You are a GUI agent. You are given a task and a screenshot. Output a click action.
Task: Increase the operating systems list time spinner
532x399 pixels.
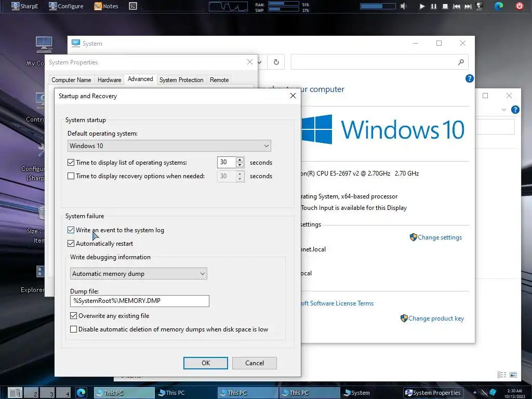(x=240, y=159)
